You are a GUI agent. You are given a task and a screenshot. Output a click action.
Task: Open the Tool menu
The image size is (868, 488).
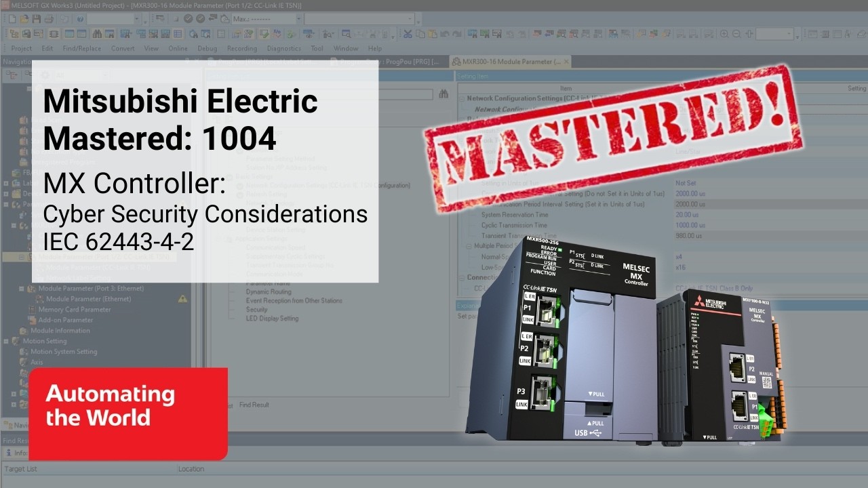coord(317,48)
